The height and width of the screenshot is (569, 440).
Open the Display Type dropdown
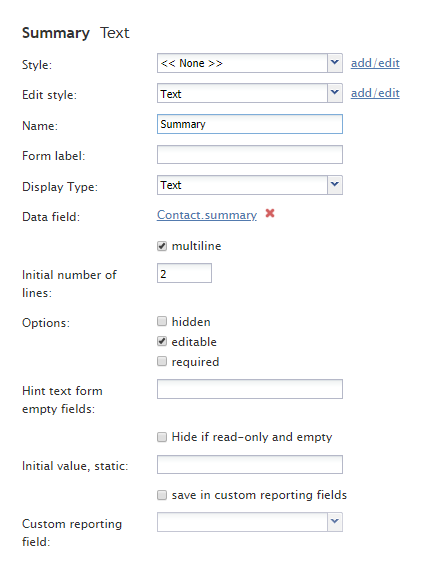tap(335, 185)
